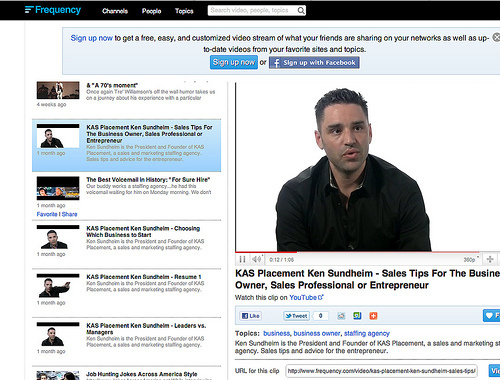
Task: Click the green share icon
Action: [357, 316]
